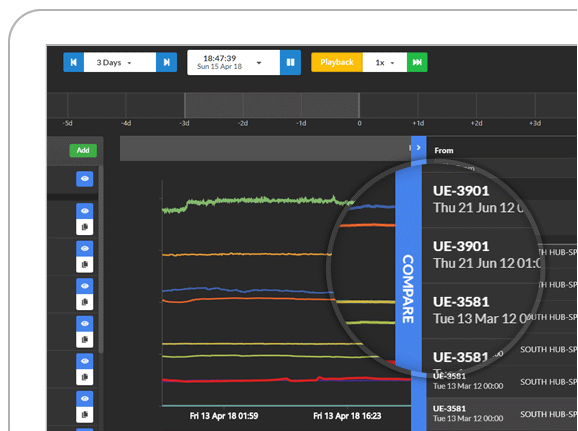This screenshot has width=578, height=431.
Task: Click the copy icon under the seventh eye
Action: point(85,415)
